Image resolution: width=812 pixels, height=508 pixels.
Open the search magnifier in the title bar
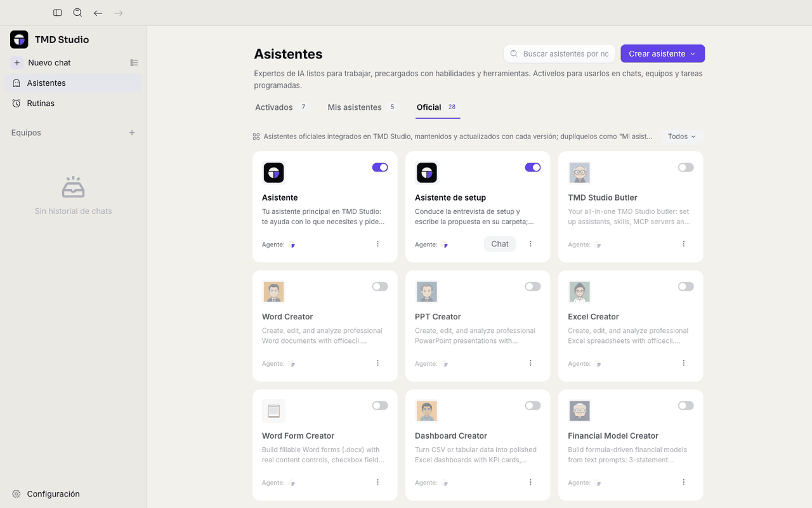coord(77,13)
